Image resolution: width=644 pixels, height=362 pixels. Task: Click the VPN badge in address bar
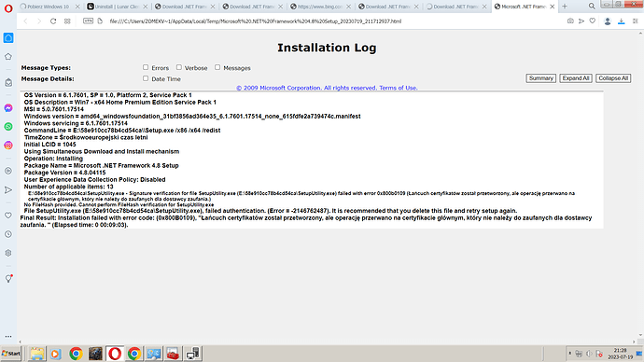(88, 21)
